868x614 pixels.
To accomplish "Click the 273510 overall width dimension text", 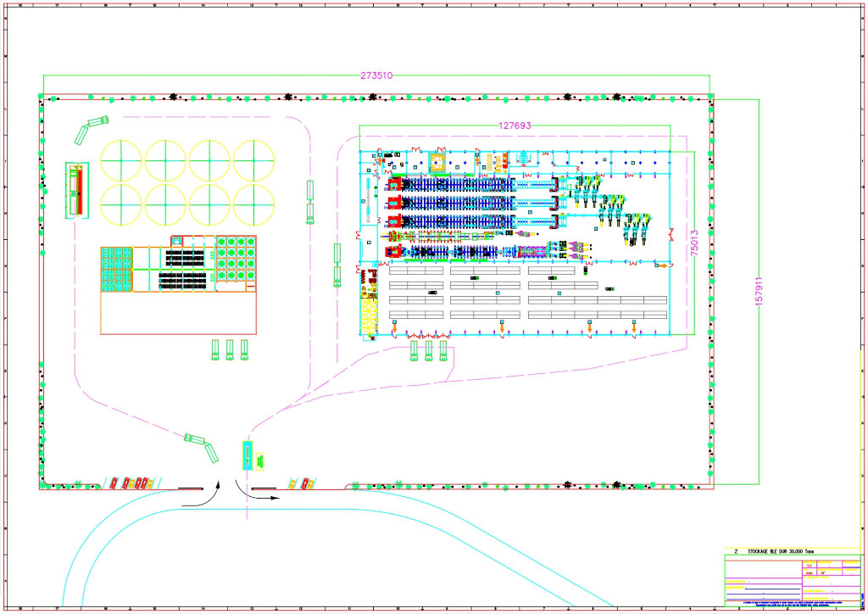I will [x=376, y=75].
